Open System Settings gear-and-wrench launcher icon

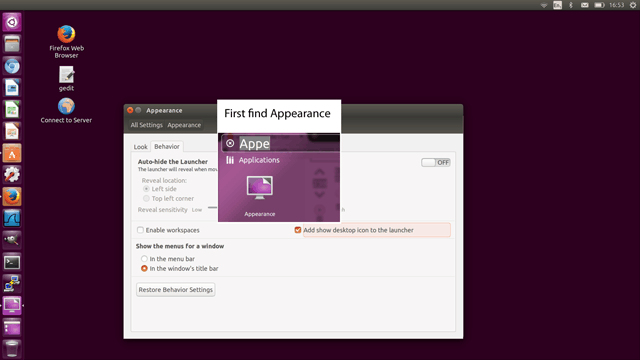click(12, 175)
